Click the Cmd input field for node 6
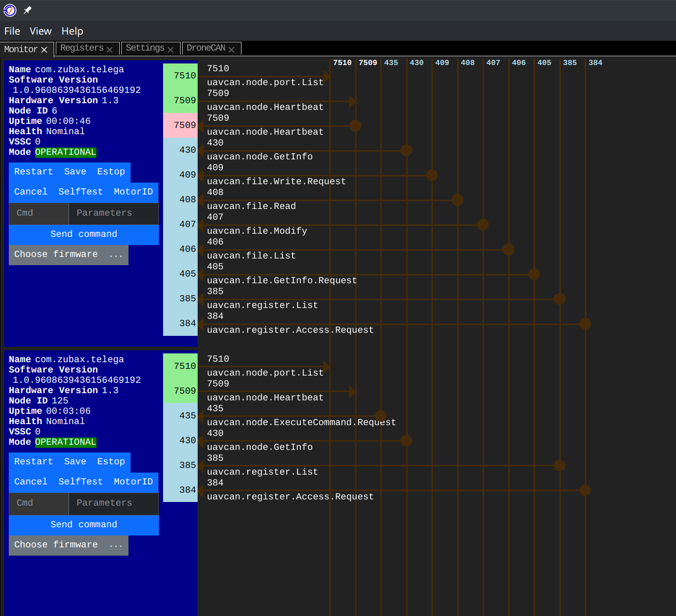This screenshot has height=616, width=676. tap(39, 213)
